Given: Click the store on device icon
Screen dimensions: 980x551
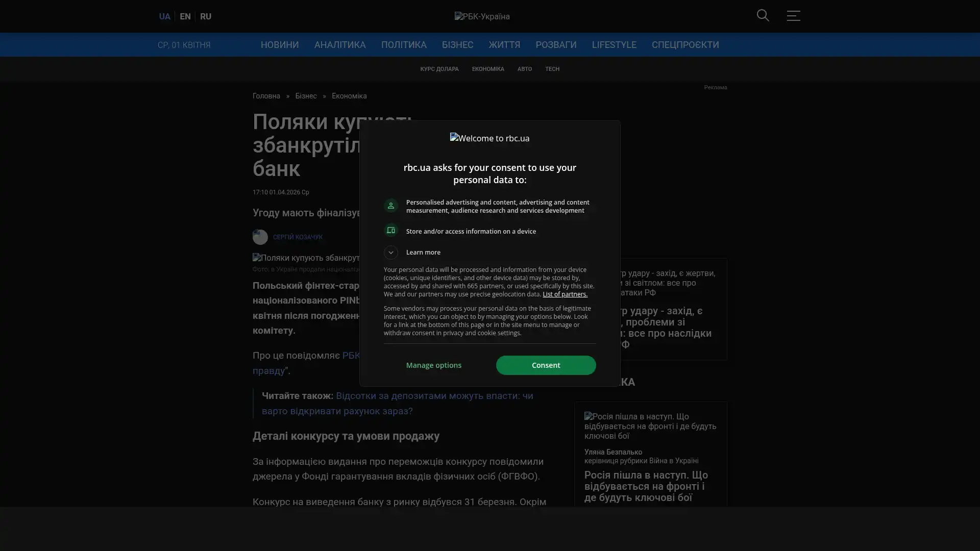Looking at the screenshot, I should (391, 231).
